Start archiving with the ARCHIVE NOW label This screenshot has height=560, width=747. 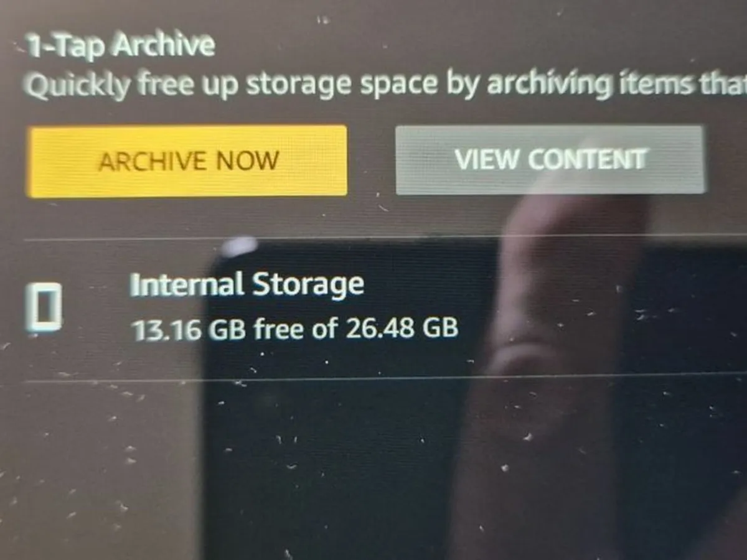[189, 161]
